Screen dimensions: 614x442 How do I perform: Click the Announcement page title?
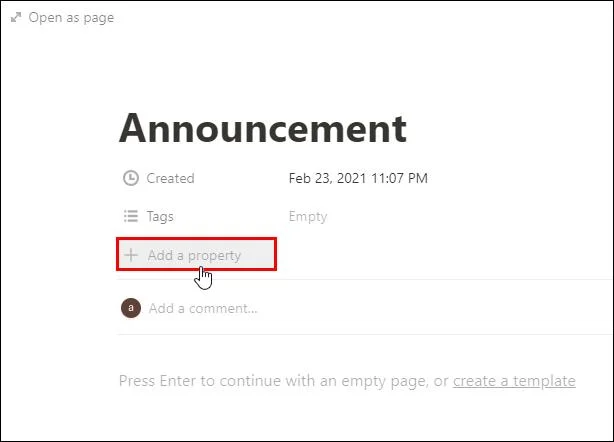[263, 128]
